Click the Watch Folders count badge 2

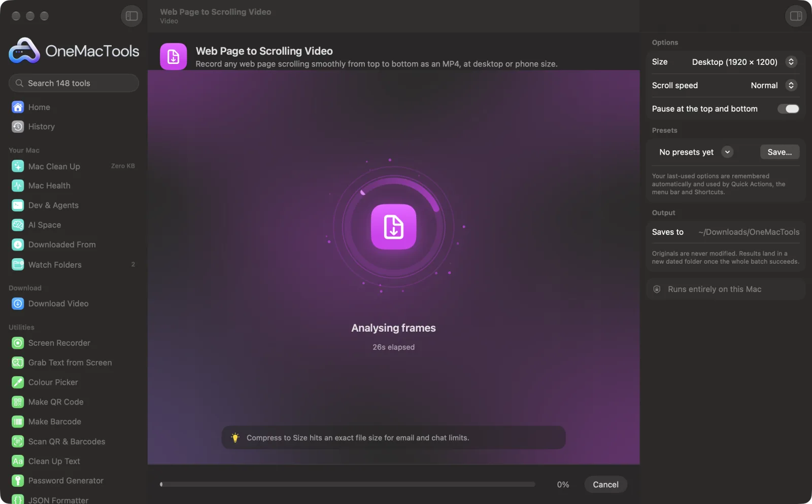coord(133,264)
